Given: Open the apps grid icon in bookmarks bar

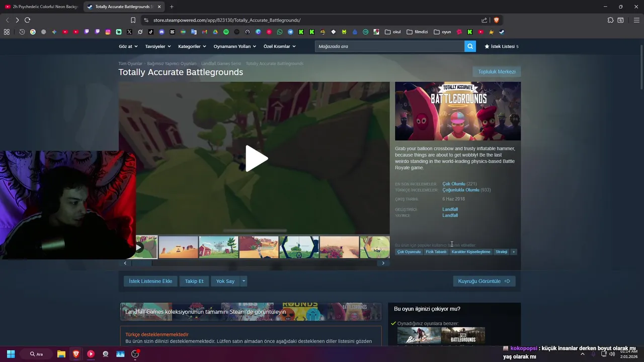Looking at the screenshot, I should [7, 32].
